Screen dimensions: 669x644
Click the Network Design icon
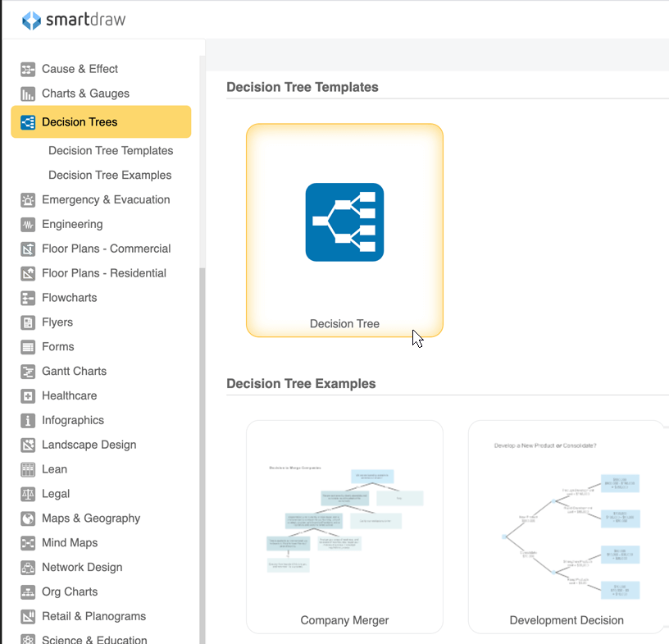[x=28, y=568]
